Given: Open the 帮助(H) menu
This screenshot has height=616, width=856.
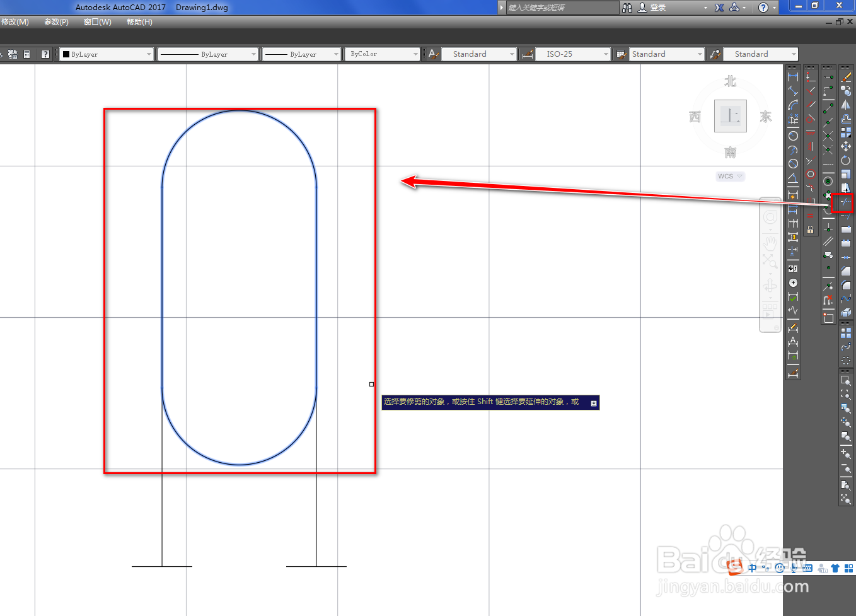Looking at the screenshot, I should 139,22.
